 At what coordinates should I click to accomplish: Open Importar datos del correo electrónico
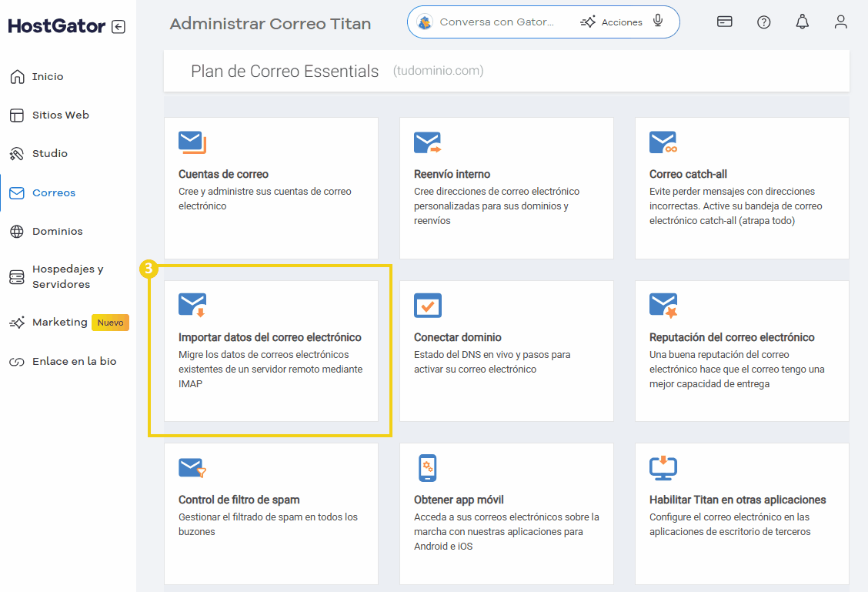270,338
